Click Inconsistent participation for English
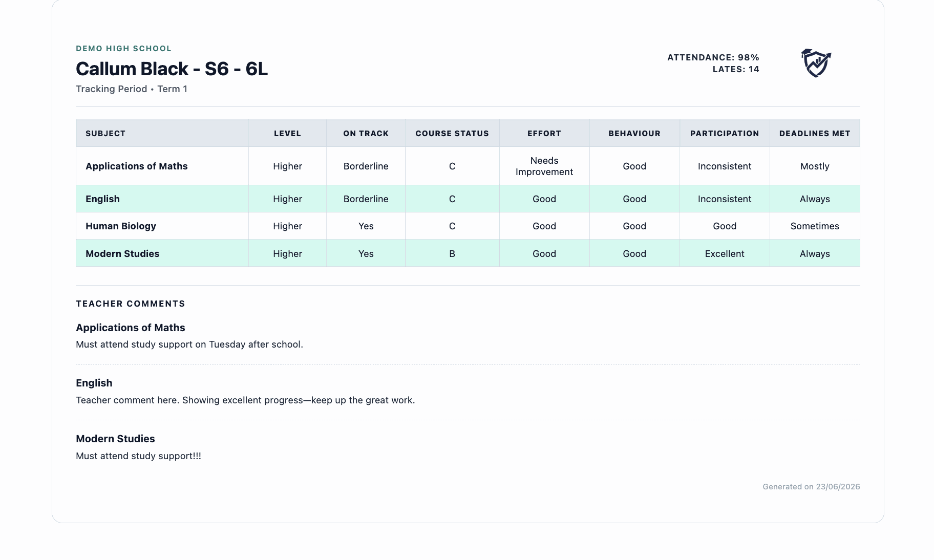Image resolution: width=934 pixels, height=560 pixels. click(725, 199)
